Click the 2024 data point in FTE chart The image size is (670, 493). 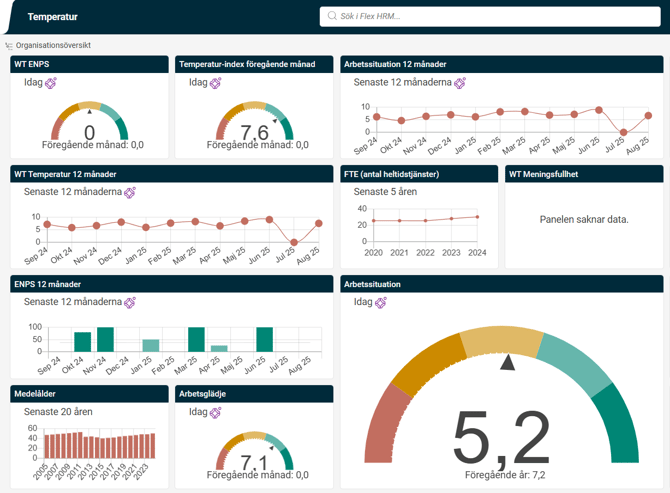click(x=477, y=217)
